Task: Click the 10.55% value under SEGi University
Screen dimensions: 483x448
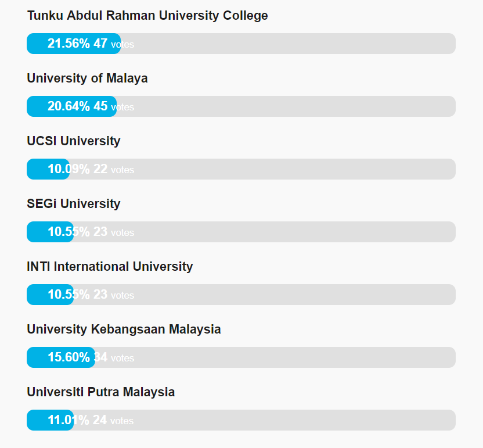Action: tap(69, 232)
